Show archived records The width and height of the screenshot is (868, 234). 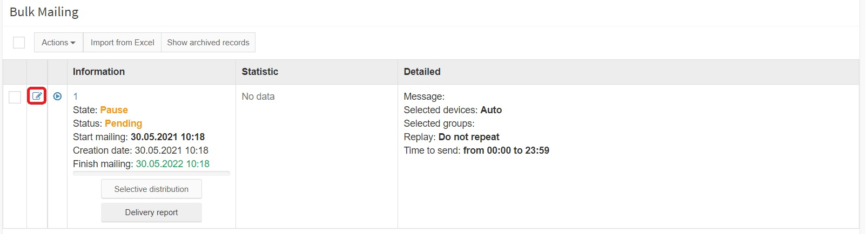coord(208,43)
